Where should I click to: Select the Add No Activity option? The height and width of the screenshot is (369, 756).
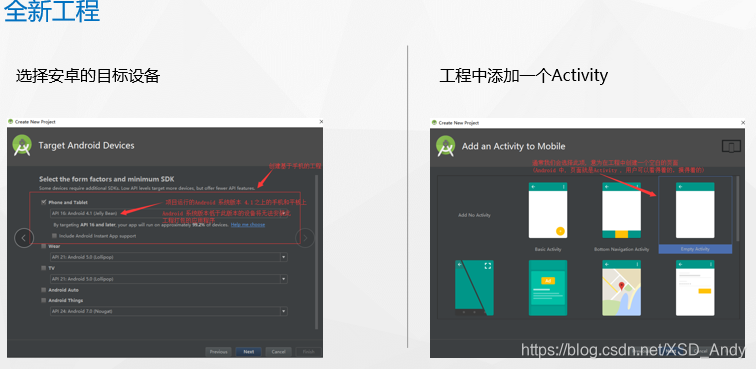point(474,215)
